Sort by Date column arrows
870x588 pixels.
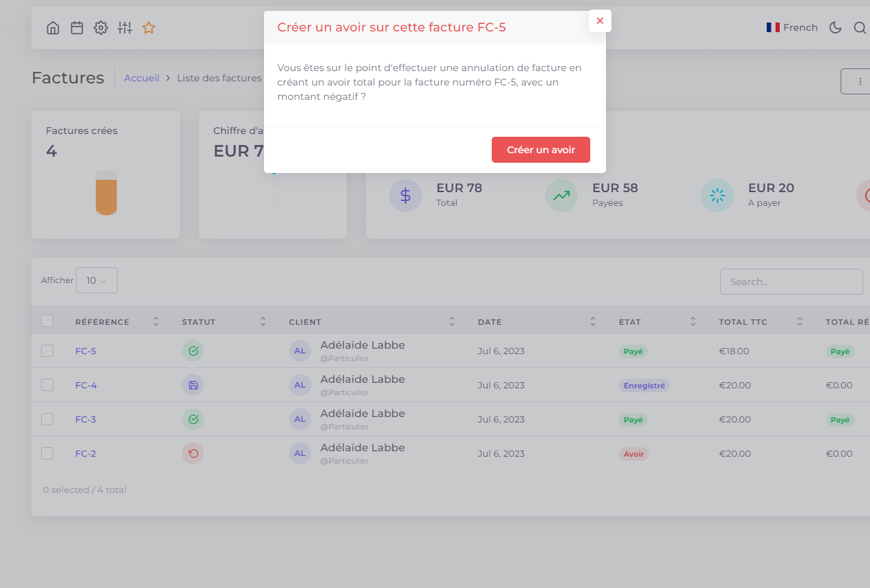[x=593, y=321]
